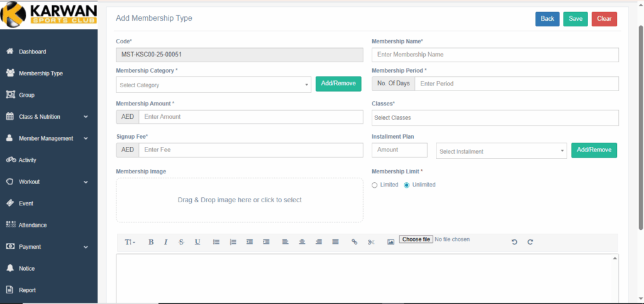Screen dimensions: 644x304
Task: Click the Membership Type people icon
Action: pyautogui.click(x=10, y=73)
